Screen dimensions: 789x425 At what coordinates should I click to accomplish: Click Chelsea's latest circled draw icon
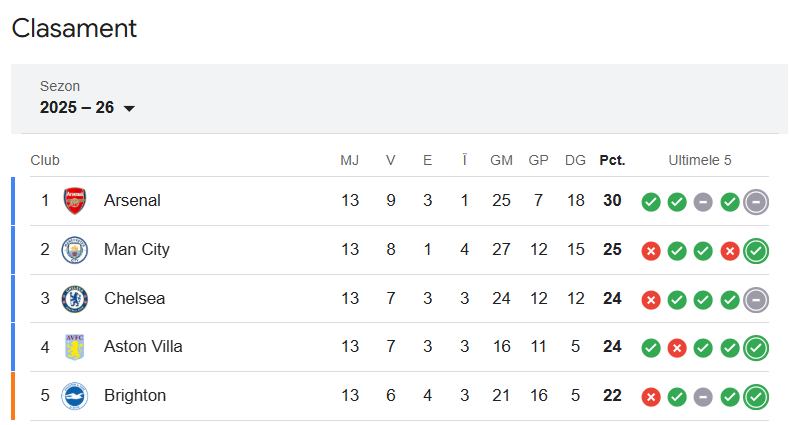tap(756, 299)
